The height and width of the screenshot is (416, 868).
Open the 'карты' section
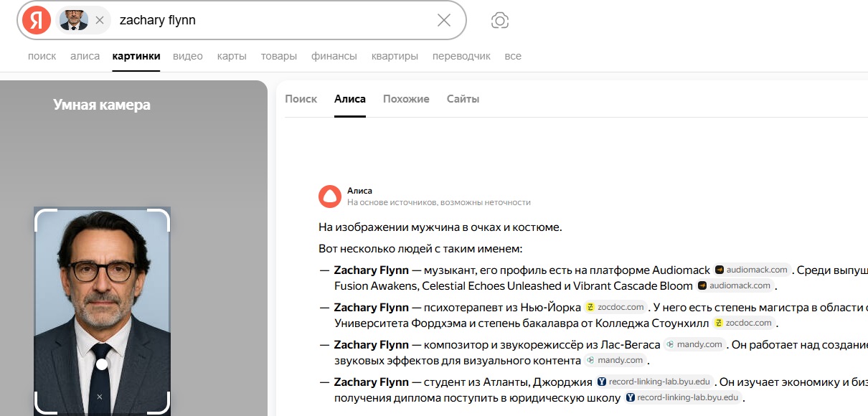click(x=232, y=56)
